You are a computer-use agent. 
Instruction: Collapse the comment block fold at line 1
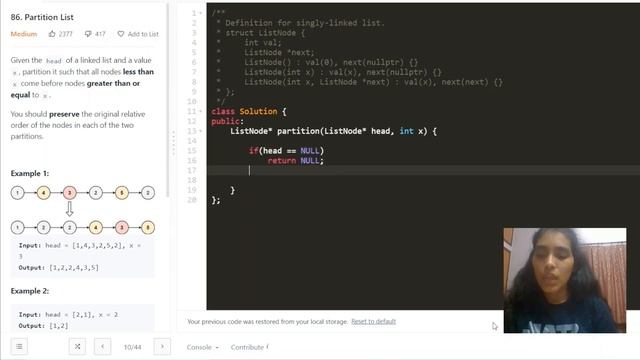pos(200,13)
